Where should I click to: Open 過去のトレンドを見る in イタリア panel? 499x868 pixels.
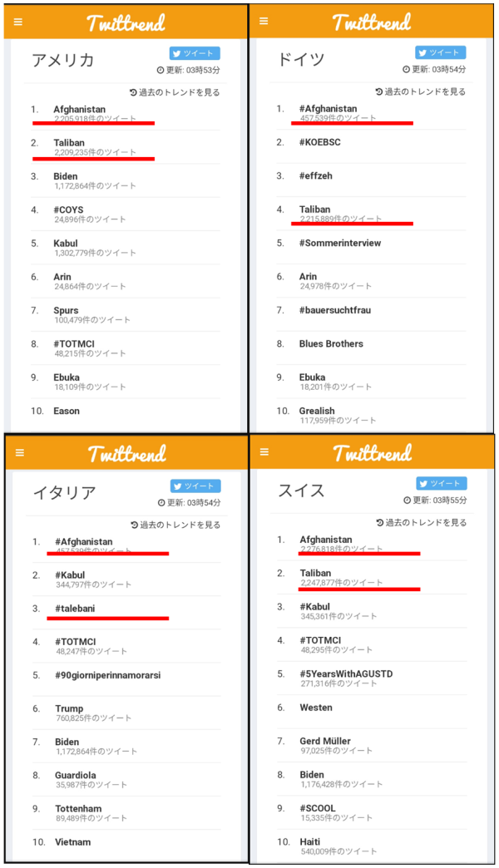tap(175, 525)
